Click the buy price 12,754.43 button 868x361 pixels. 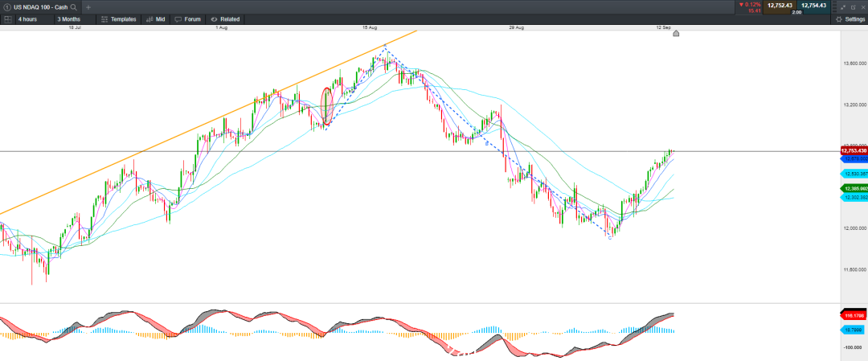coord(813,6)
